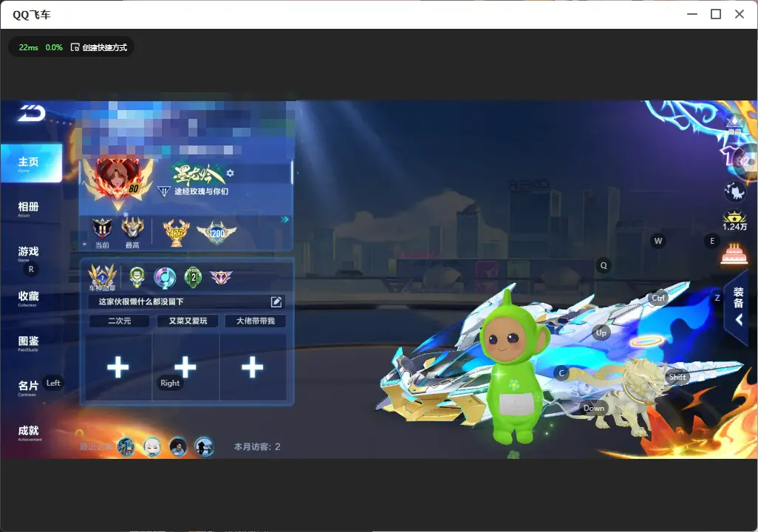
Task: Open the gear settings beside the title
Action: (230, 173)
